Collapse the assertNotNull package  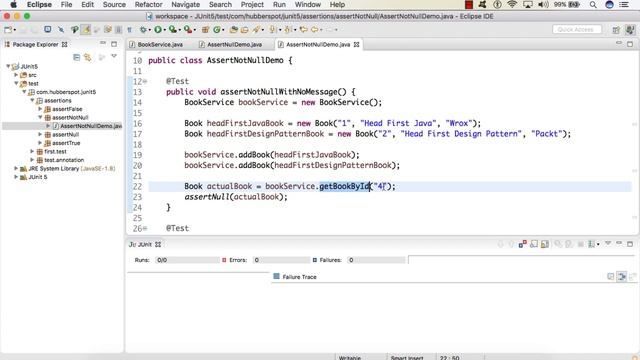(x=40, y=118)
